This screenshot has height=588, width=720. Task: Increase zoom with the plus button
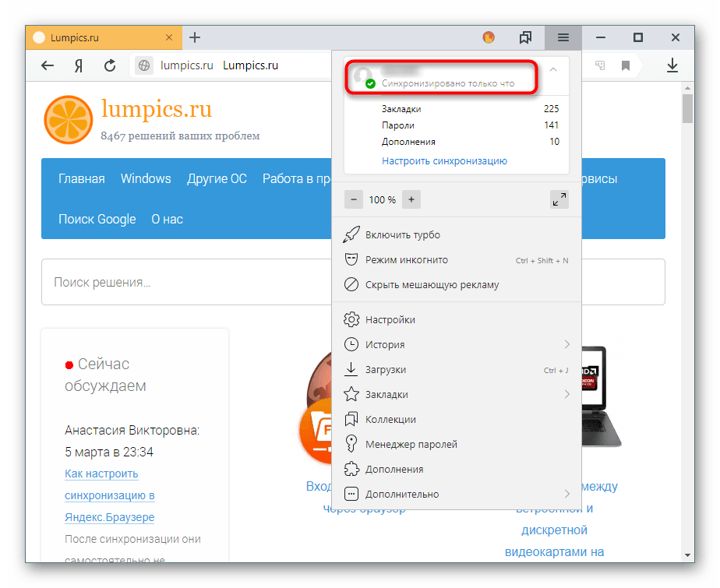pyautogui.click(x=412, y=199)
